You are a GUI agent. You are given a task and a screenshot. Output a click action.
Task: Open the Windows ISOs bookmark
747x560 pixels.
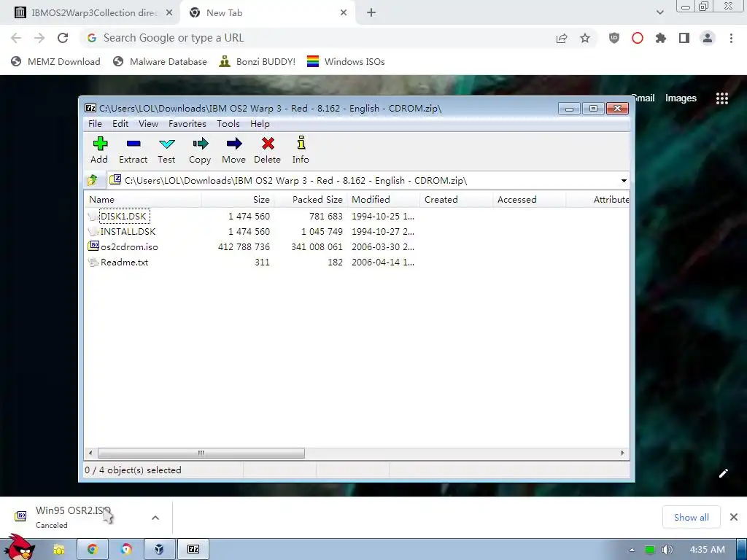tap(346, 62)
